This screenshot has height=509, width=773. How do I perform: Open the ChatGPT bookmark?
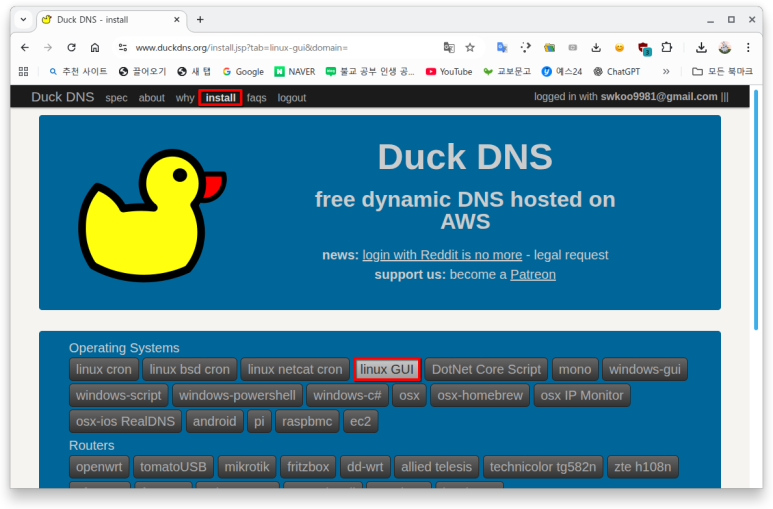pyautogui.click(x=616, y=72)
